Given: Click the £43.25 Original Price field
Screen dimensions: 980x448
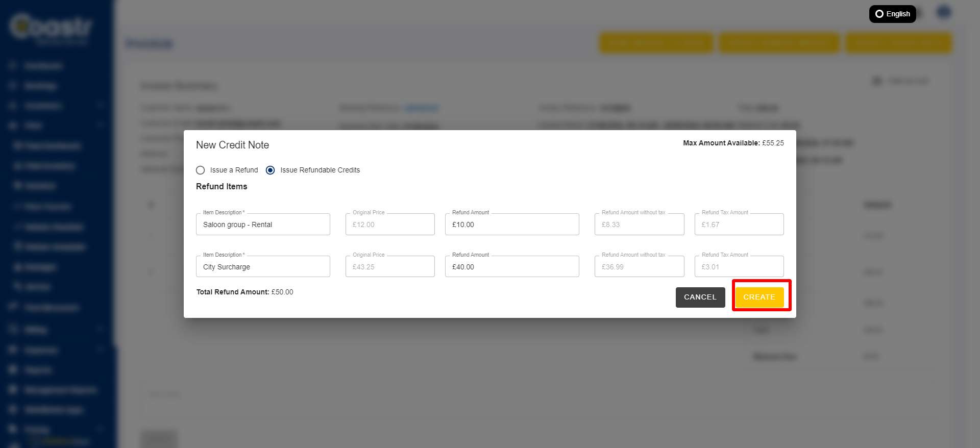Looking at the screenshot, I should [390, 267].
